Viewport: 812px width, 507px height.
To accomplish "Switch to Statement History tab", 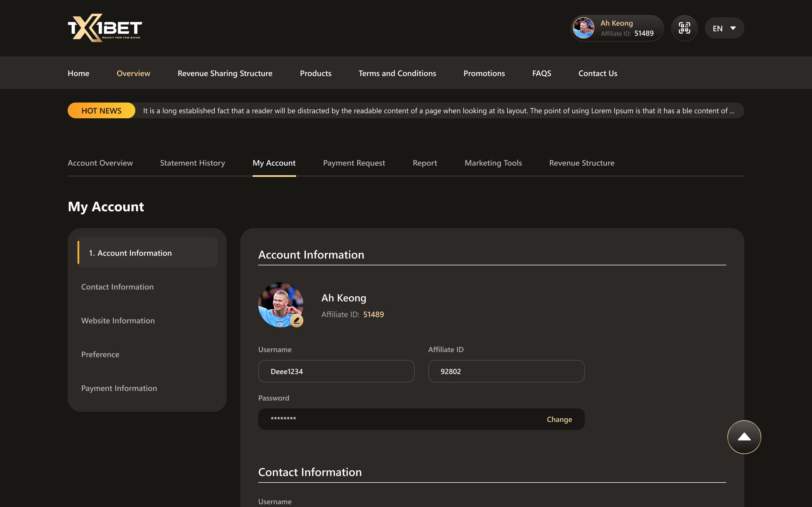I will click(192, 163).
